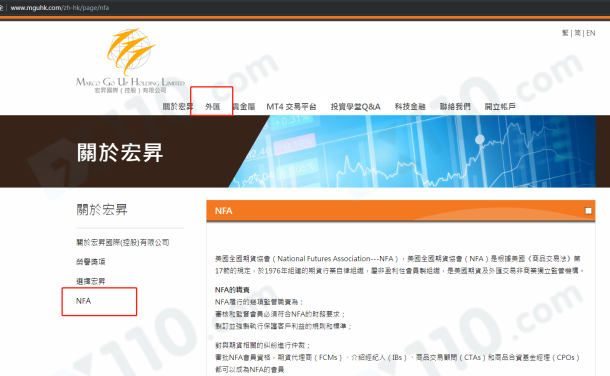Open the 貴金屬 navigation menu item
The image size is (610, 376).
(x=244, y=107)
